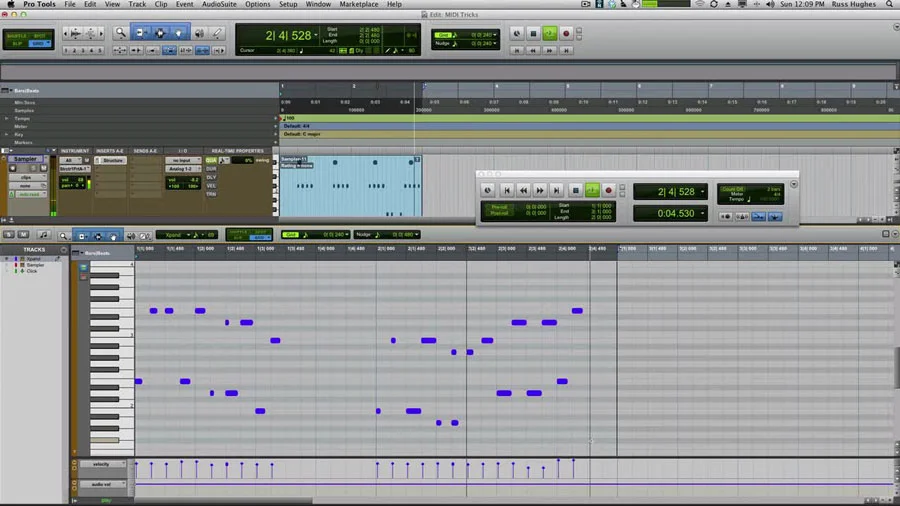Select the Trim tool in main toolbar
Viewport: 900px width, 506px height.
[140, 33]
